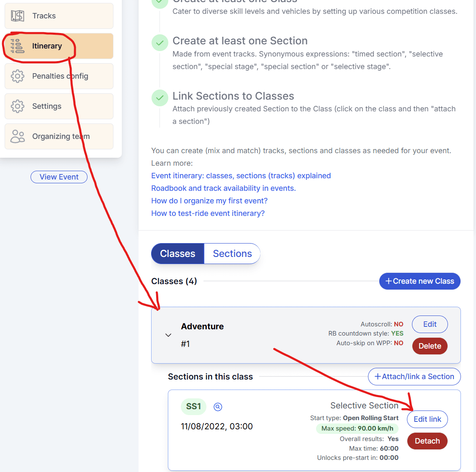Delete the Adventure class

pyautogui.click(x=430, y=346)
